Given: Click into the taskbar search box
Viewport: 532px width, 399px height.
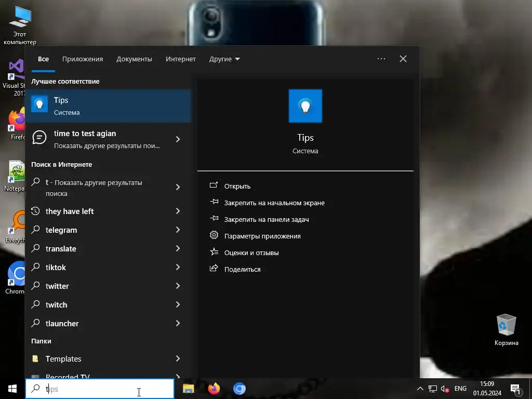Looking at the screenshot, I should [x=100, y=389].
